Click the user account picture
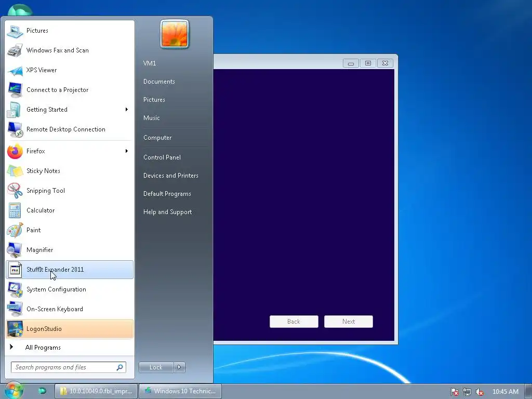Screen dimensions: 532x399 [175, 34]
